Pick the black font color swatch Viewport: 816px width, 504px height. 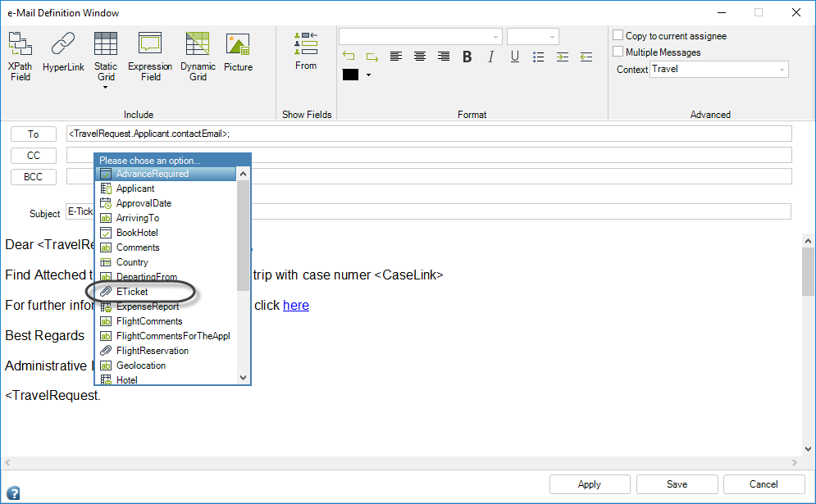[x=351, y=75]
